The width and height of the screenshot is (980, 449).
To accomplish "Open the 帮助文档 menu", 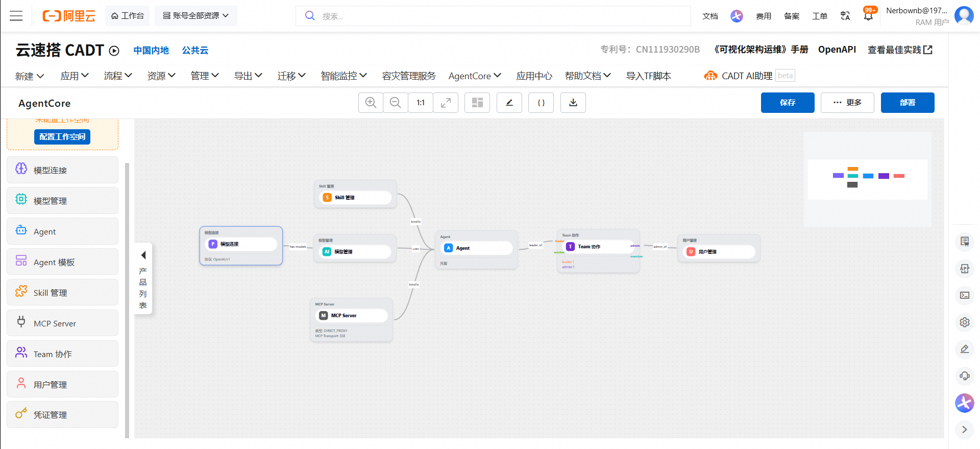I will 588,76.
